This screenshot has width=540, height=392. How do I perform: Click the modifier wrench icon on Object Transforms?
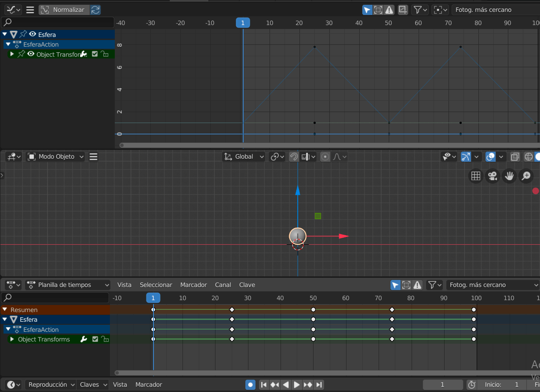(84, 54)
